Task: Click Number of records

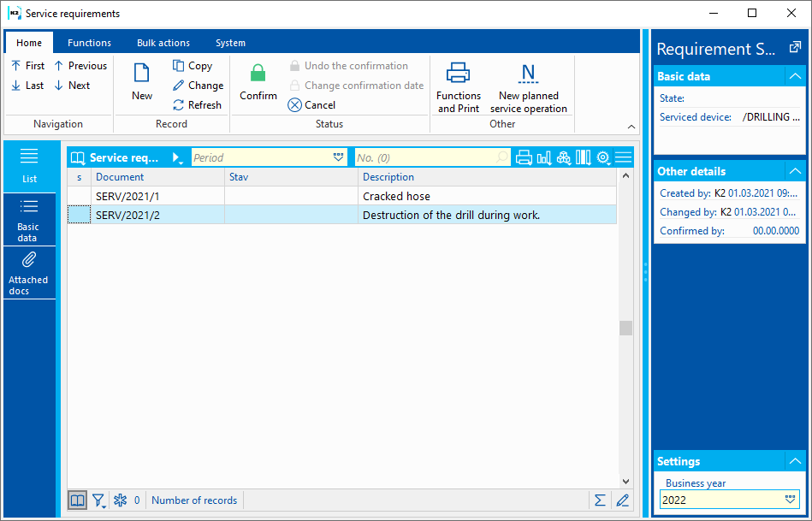Action: 194,500
